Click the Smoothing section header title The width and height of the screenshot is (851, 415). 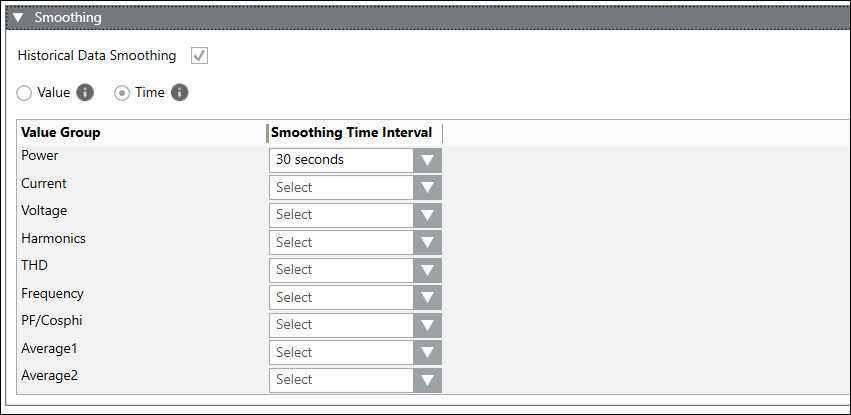click(67, 17)
